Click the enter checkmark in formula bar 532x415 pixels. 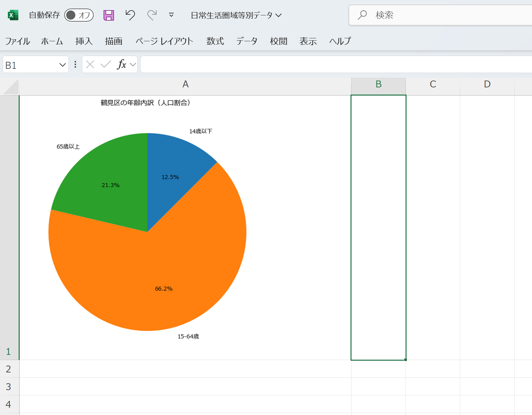click(x=105, y=65)
